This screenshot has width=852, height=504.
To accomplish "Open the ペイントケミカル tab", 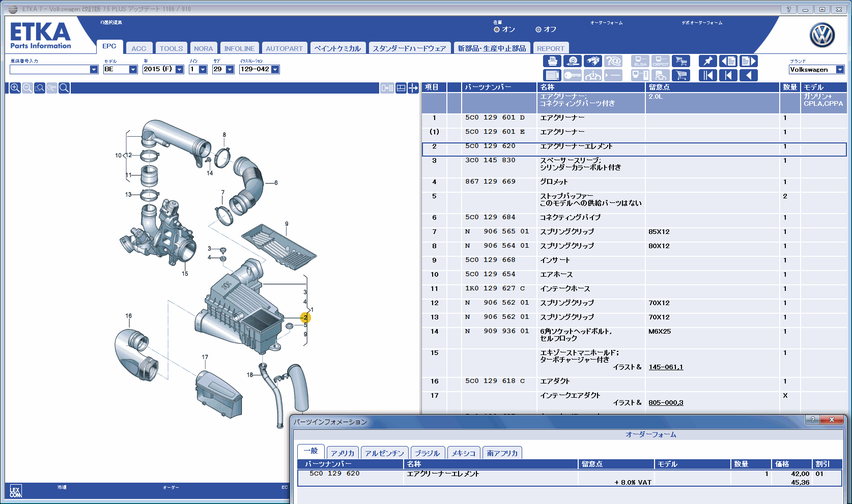I will 337,48.
